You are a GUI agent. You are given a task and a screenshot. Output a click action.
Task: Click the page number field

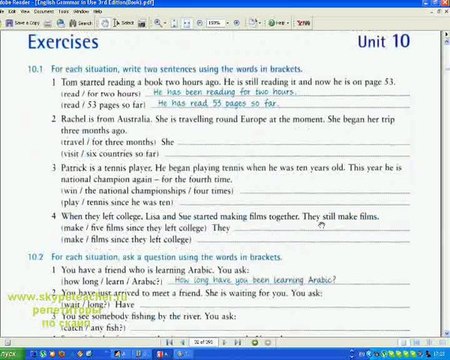tap(203, 342)
